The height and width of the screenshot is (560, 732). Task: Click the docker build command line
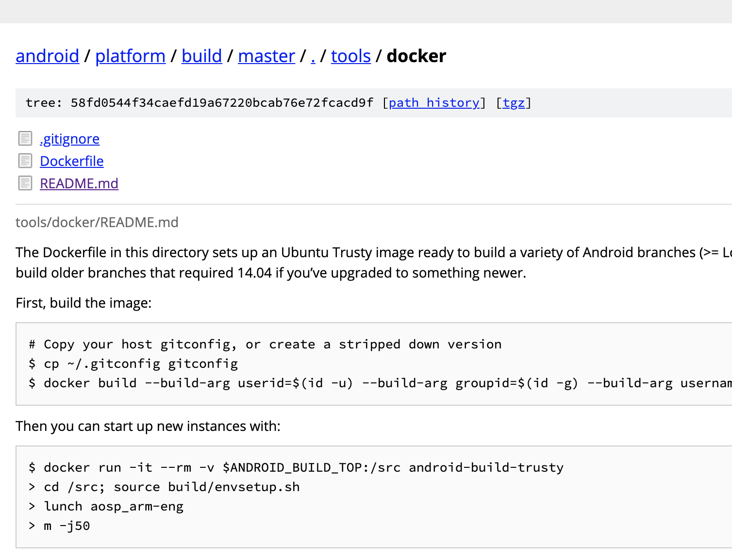tap(380, 383)
